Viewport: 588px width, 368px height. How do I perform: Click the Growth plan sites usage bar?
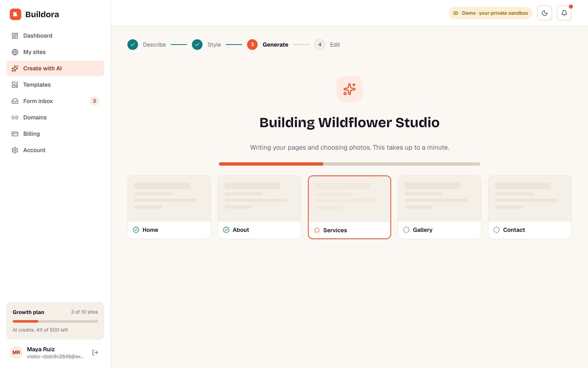pos(55,321)
